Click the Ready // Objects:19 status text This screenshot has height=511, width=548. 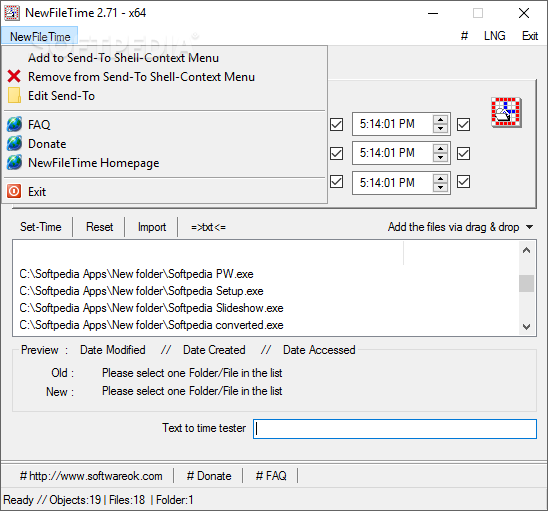pyautogui.click(x=52, y=500)
